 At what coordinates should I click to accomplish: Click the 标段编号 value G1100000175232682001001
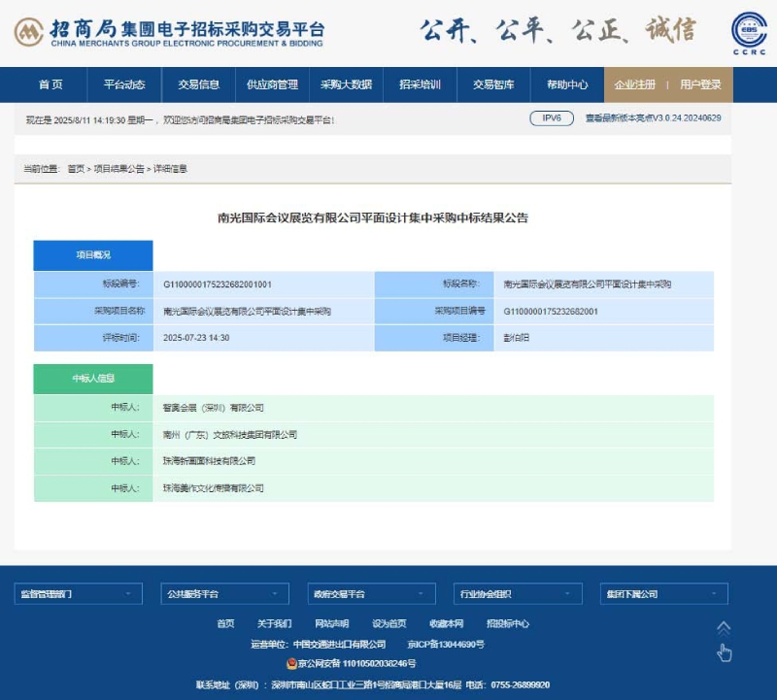point(218,284)
